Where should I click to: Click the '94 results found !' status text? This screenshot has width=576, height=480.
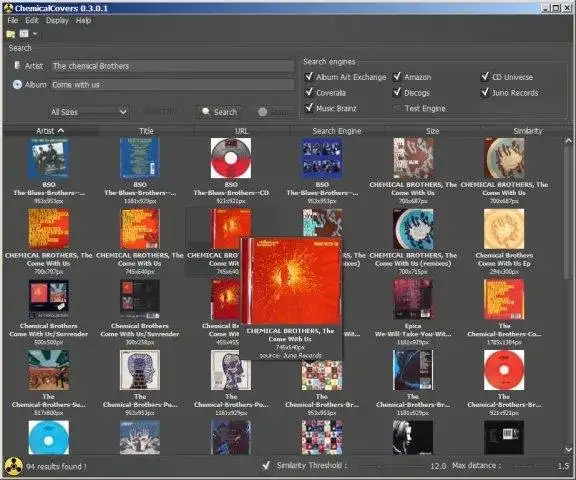pyautogui.click(x=56, y=466)
